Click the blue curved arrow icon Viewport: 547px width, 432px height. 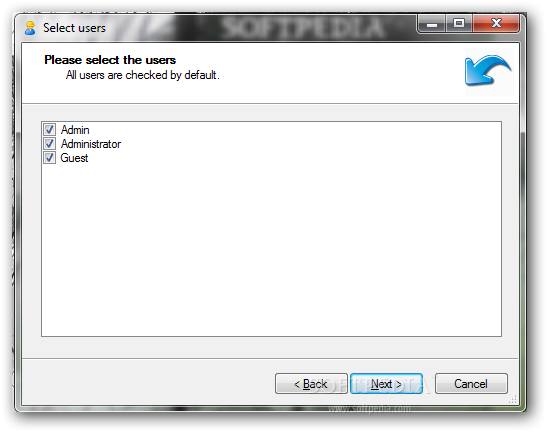pyautogui.click(x=488, y=71)
